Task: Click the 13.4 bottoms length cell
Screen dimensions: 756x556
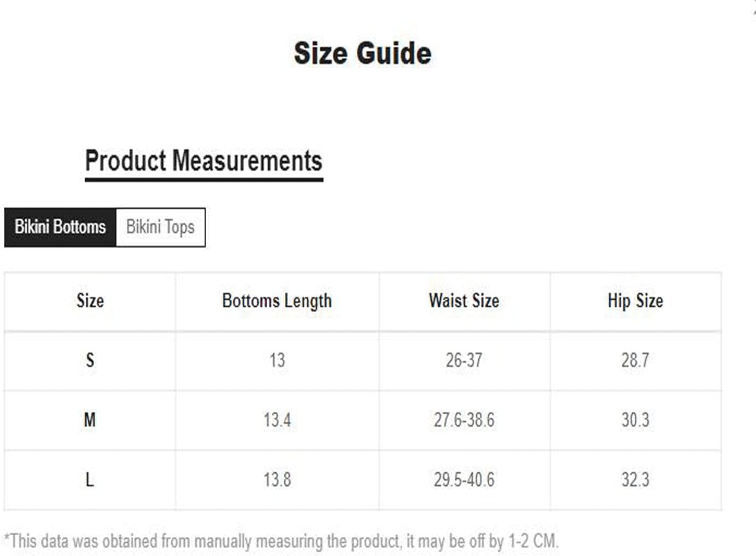Action: (x=277, y=420)
